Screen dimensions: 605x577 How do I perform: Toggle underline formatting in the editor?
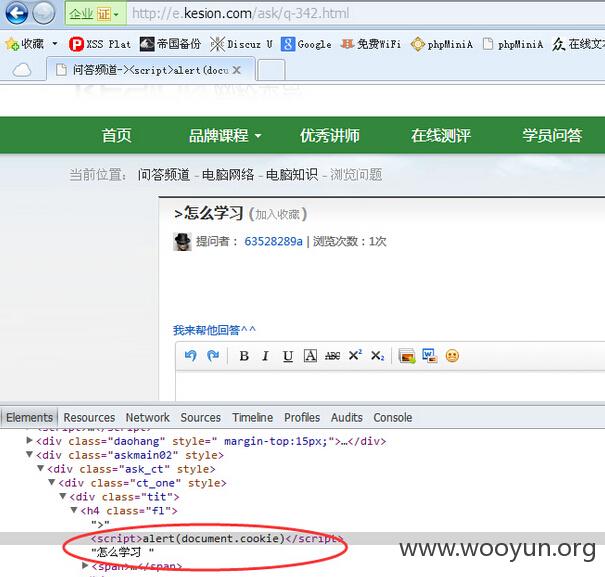tap(288, 356)
